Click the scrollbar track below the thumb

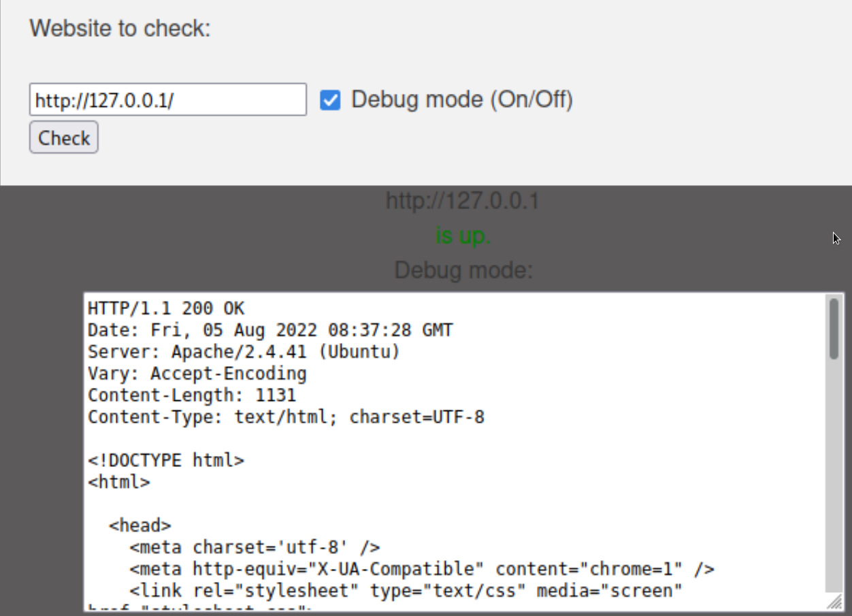point(833,476)
